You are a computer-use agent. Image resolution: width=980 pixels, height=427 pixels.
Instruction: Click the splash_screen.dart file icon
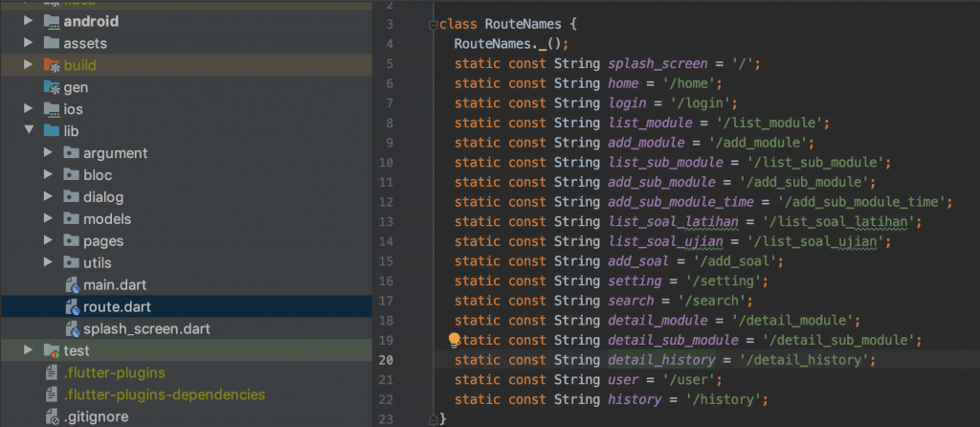click(x=73, y=328)
